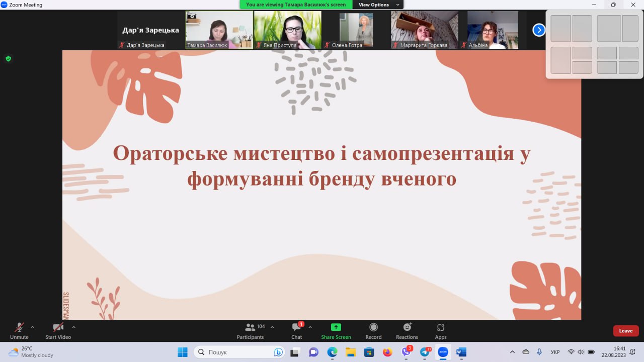Open File Explorer from the taskbar
Screen dimensions: 644x362
351,352
